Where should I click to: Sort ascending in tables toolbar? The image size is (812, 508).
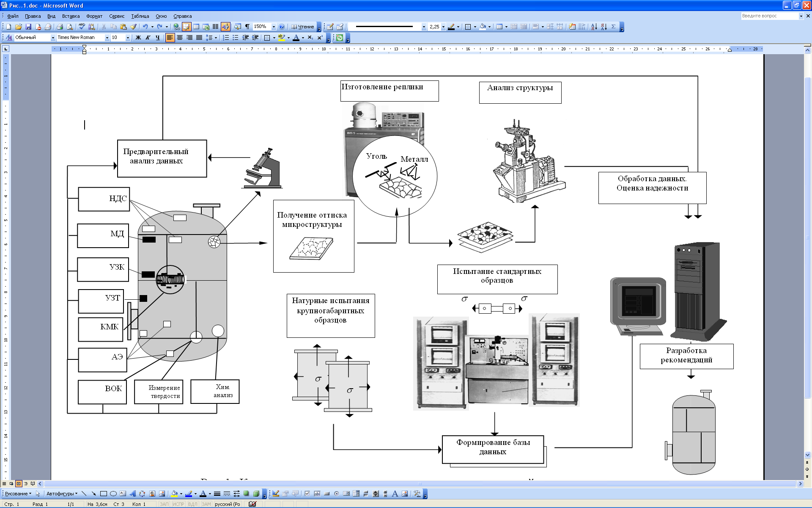pyautogui.click(x=594, y=27)
